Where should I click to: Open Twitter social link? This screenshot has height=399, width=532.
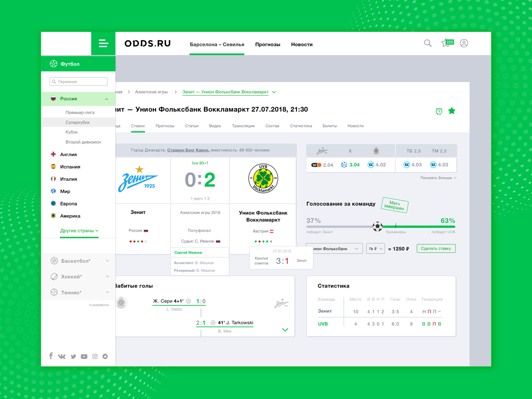tap(73, 356)
